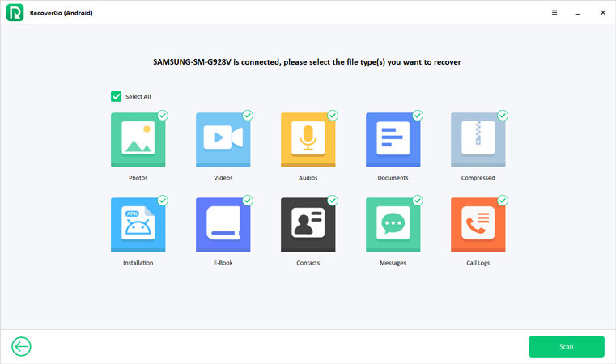Minimize the RecoverGo window
The image size is (616, 364).
[x=578, y=13]
